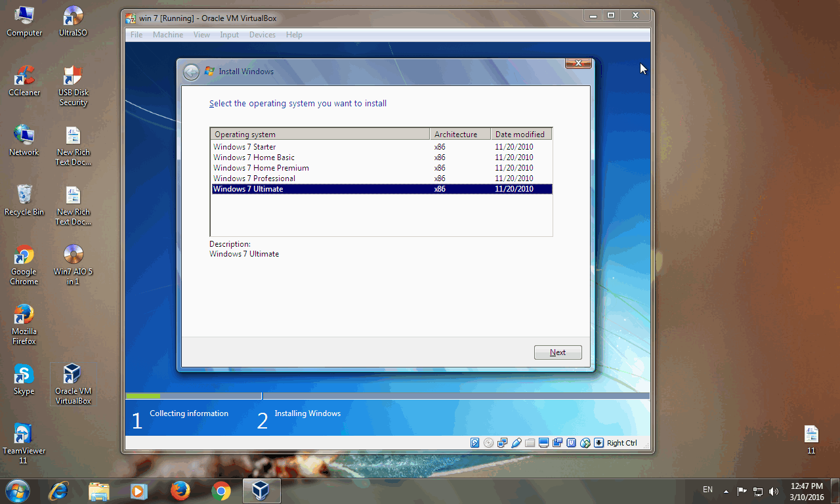Click the video capture status icon

pyautogui.click(x=557, y=443)
